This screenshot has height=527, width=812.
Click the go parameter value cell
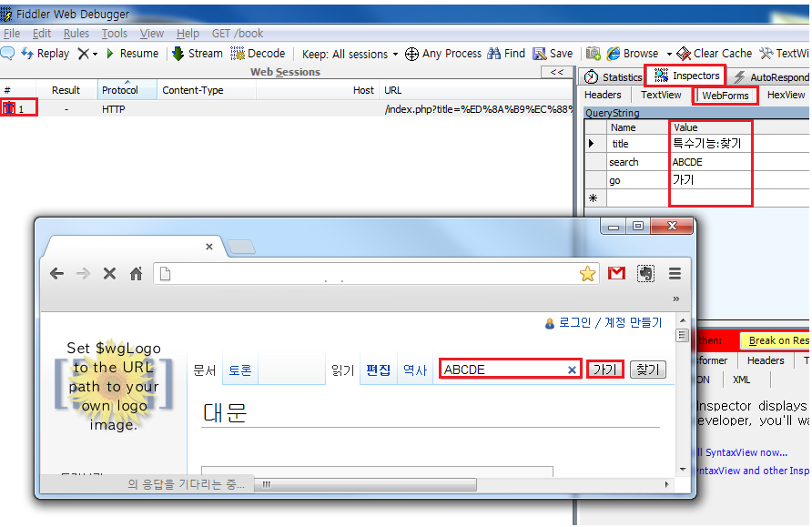point(710,180)
